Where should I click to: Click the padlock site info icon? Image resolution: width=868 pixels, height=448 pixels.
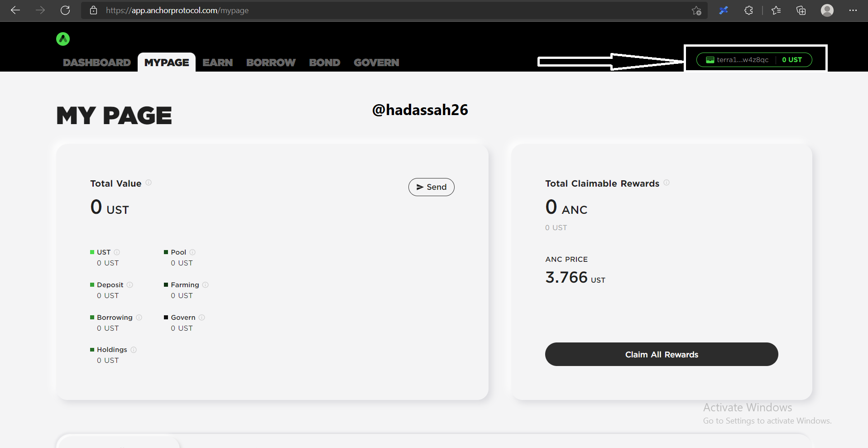click(x=93, y=10)
